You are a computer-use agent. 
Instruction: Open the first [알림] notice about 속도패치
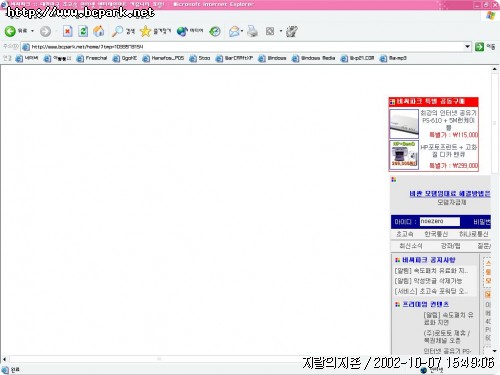431,271
